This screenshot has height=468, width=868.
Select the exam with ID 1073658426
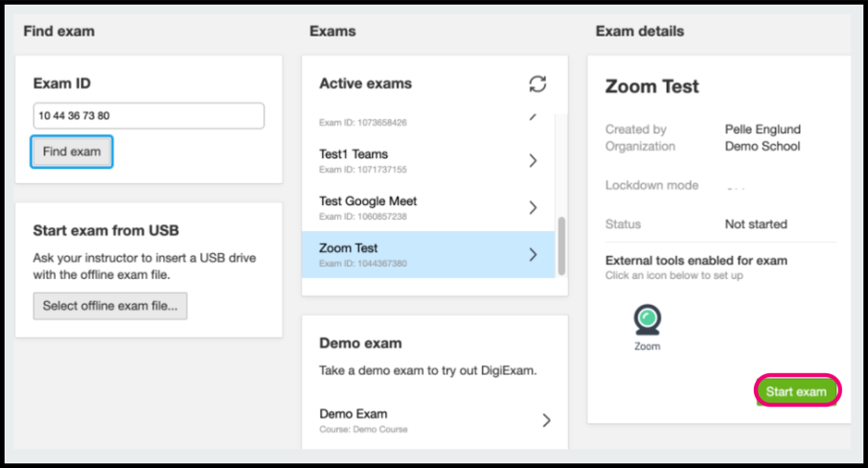(428, 121)
